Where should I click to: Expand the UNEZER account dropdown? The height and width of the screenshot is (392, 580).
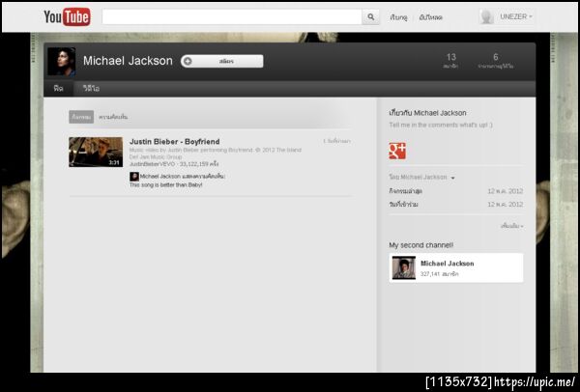point(516,16)
